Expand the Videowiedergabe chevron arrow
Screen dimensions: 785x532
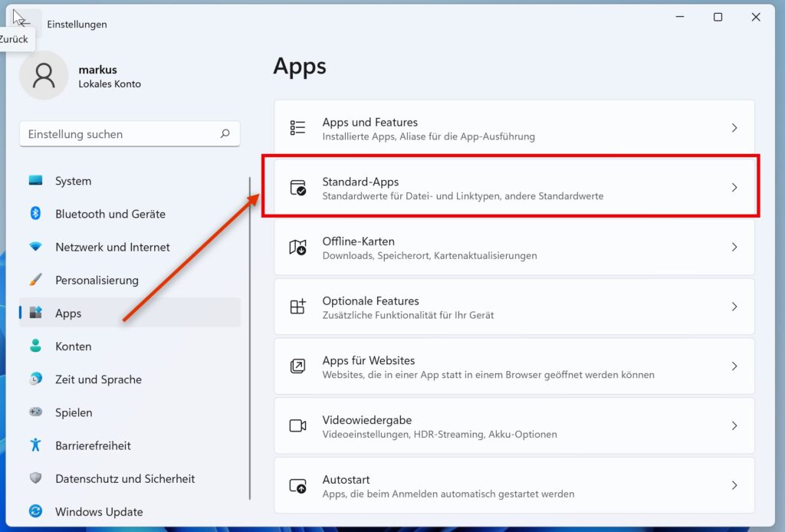734,425
